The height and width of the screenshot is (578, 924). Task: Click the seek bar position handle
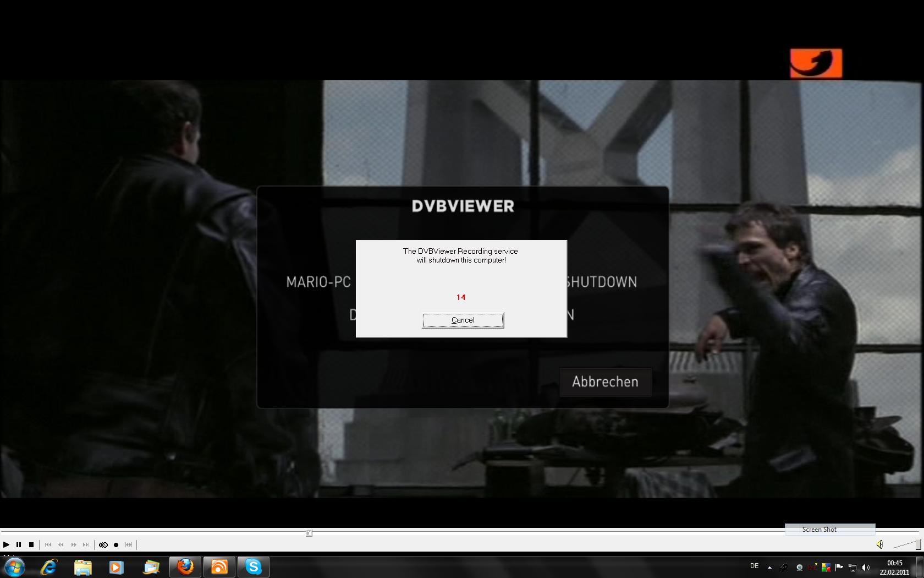click(309, 533)
